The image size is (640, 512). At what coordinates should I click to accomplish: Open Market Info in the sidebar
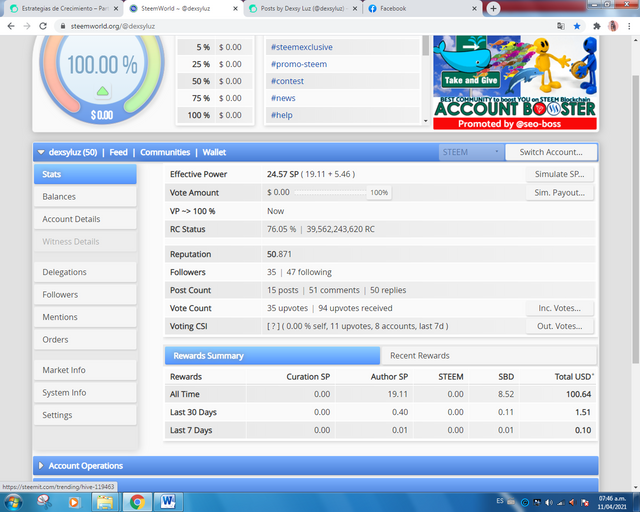pos(85,370)
